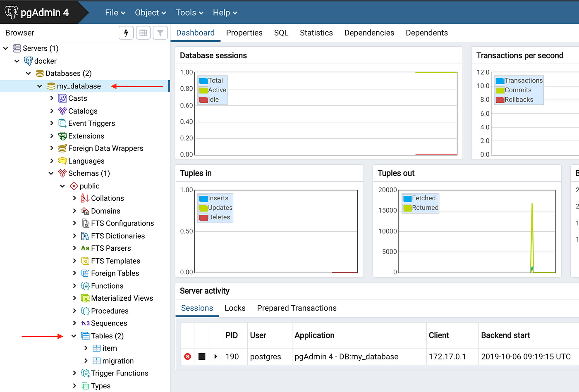This screenshot has width=579, height=392.
Task: Switch to the Statistics tab
Action: click(x=316, y=33)
